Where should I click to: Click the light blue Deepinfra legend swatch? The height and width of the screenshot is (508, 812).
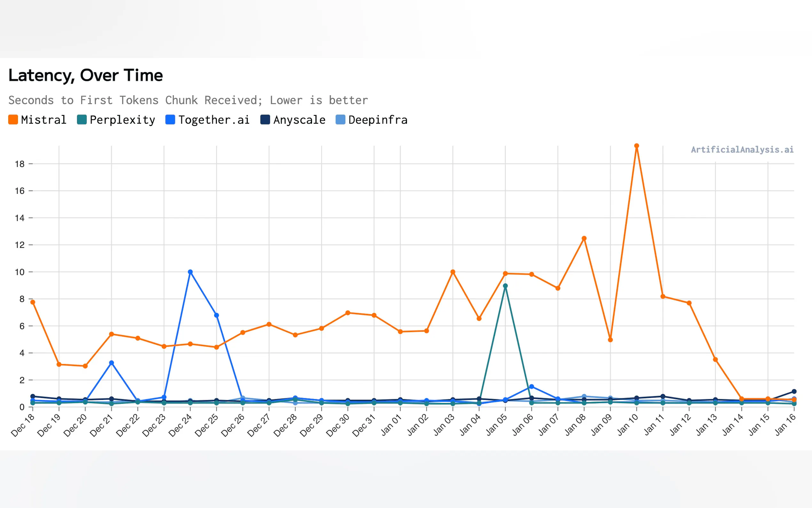340,120
